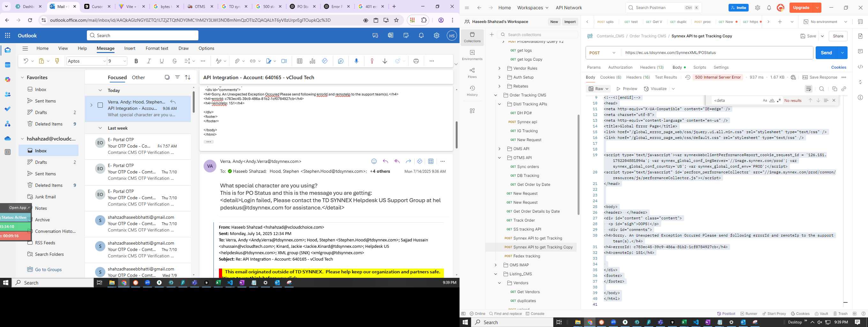Click the Import button in Postman
Image resolution: width=868 pixels, height=327 pixels.
[x=570, y=22]
